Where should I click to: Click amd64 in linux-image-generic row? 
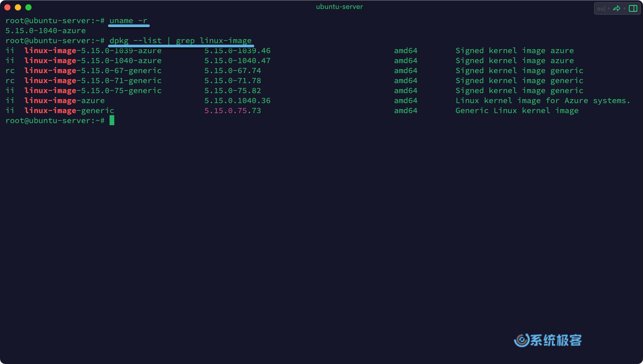click(406, 110)
